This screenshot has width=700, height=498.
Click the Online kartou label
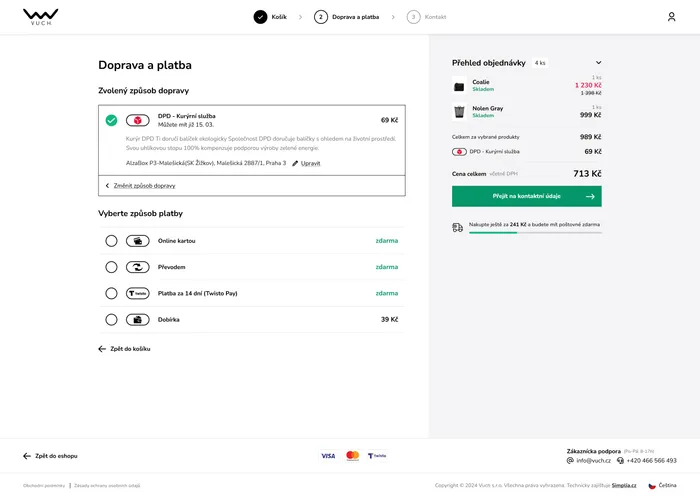(176, 241)
